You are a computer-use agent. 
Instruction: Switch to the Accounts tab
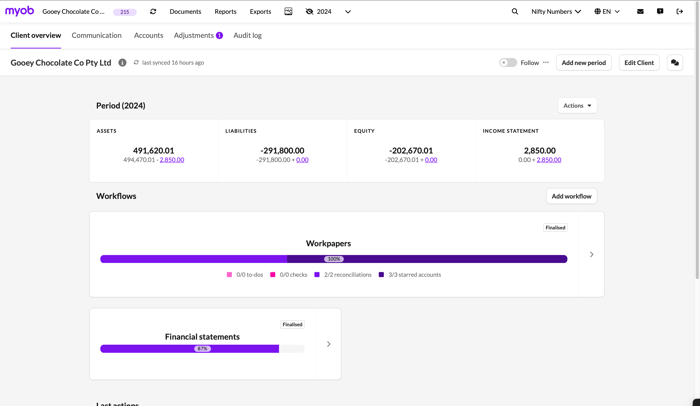(148, 35)
